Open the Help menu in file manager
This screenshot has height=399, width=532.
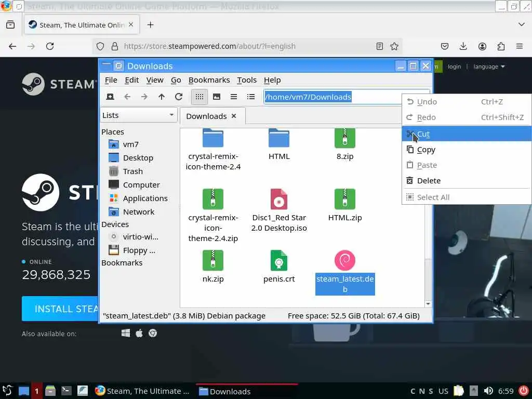pos(272,80)
